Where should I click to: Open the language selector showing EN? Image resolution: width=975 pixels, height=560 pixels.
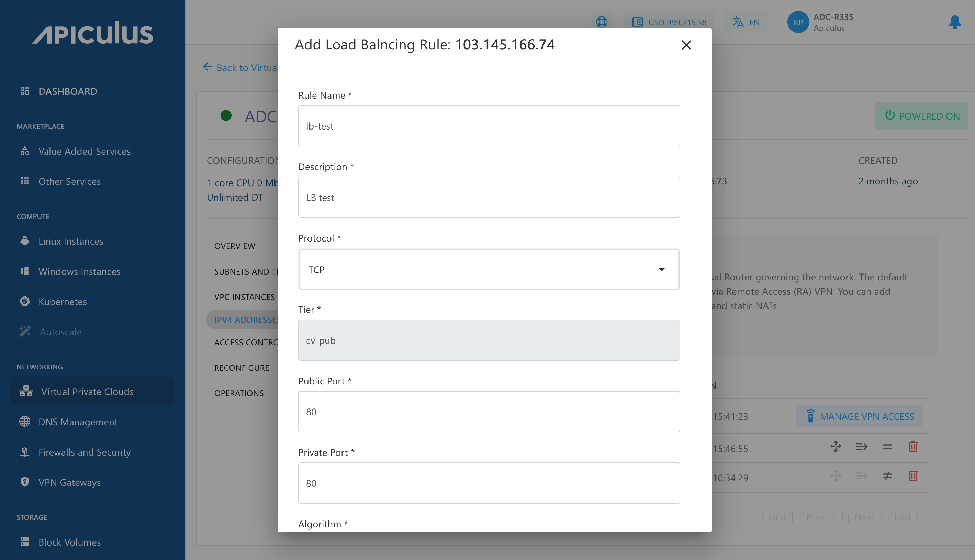click(746, 22)
